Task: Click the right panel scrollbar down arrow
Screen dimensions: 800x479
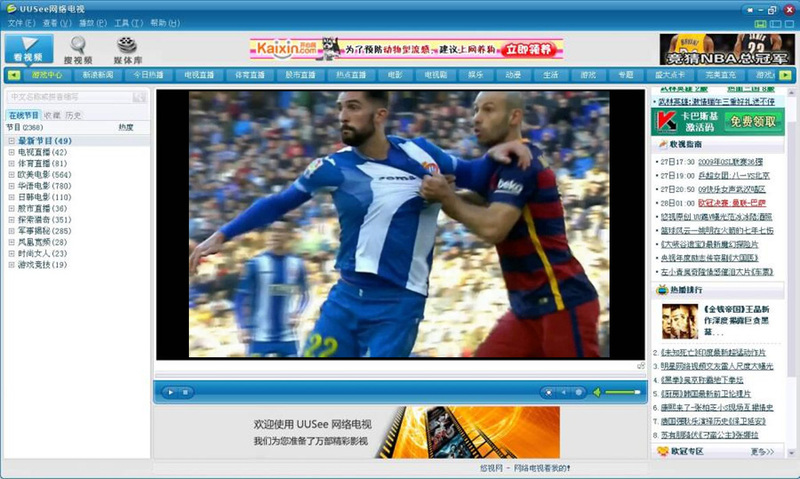Action: 791,452
